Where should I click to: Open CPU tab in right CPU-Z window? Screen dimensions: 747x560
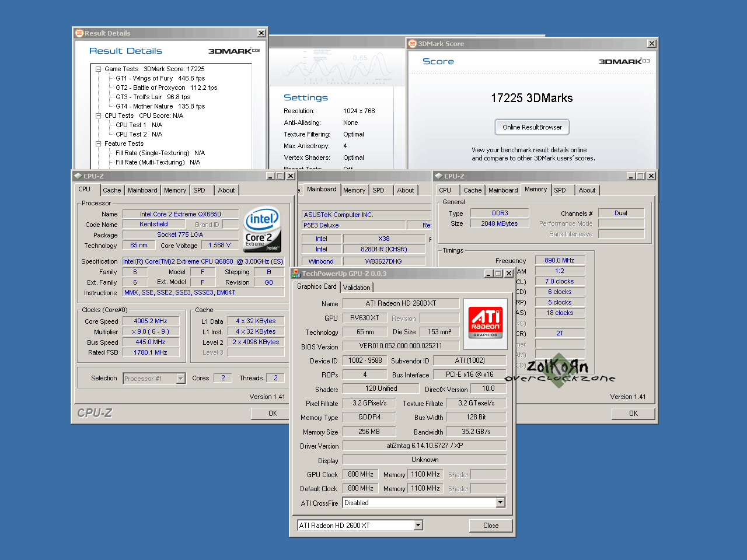(445, 190)
